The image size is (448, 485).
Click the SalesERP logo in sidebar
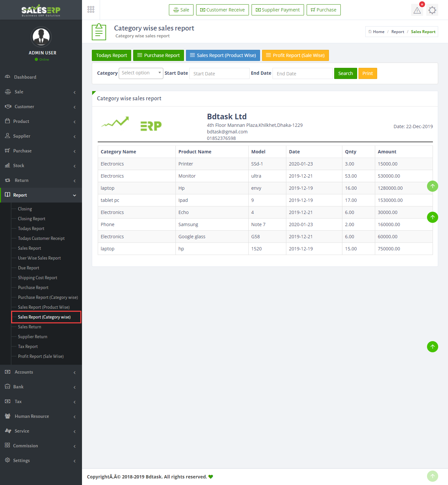coord(41,10)
